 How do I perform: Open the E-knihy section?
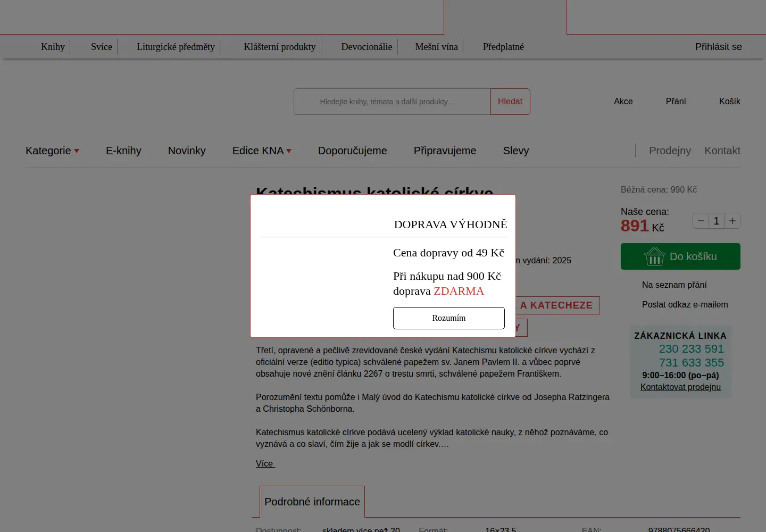(x=123, y=151)
